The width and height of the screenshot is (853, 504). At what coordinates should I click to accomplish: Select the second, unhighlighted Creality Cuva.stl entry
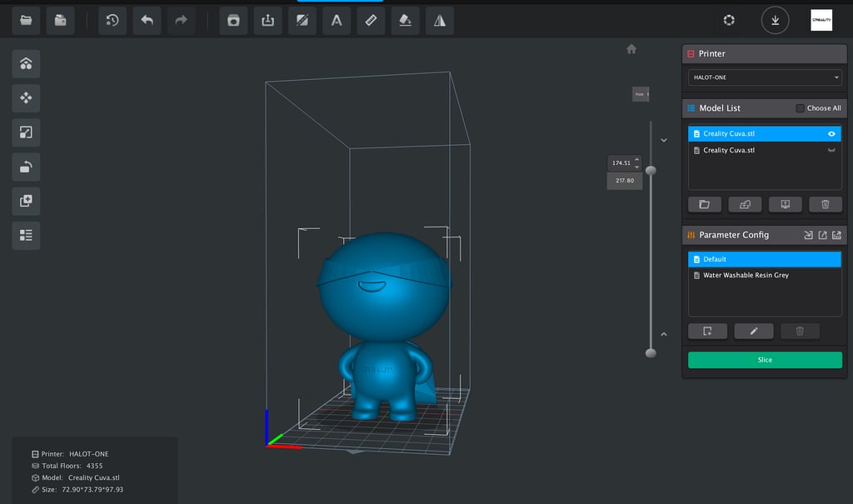coord(765,150)
